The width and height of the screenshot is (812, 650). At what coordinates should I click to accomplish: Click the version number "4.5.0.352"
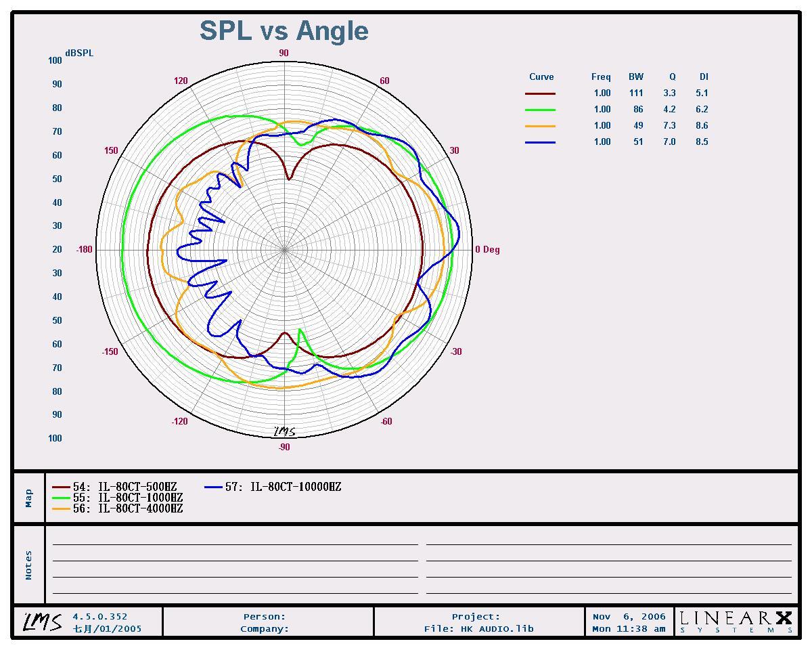pyautogui.click(x=100, y=617)
